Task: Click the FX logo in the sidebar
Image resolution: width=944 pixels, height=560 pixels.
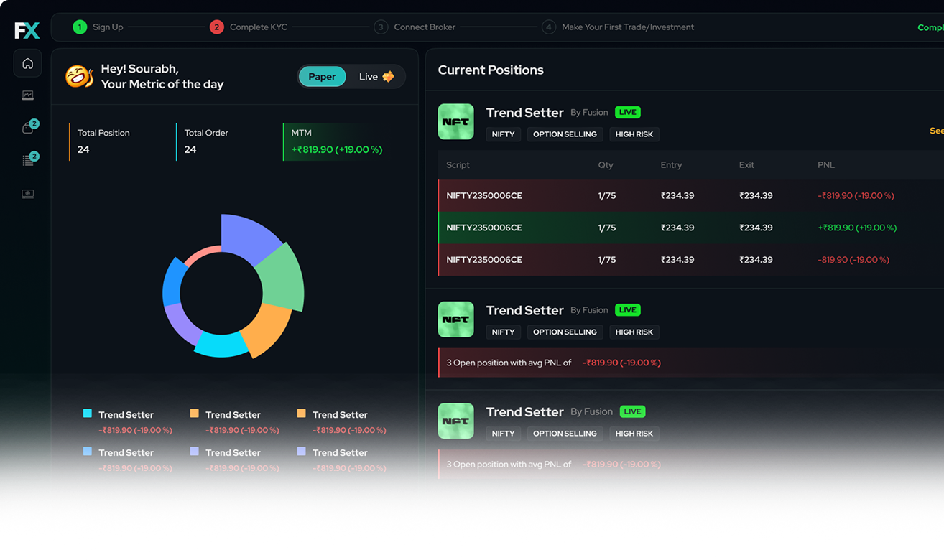Action: click(27, 30)
